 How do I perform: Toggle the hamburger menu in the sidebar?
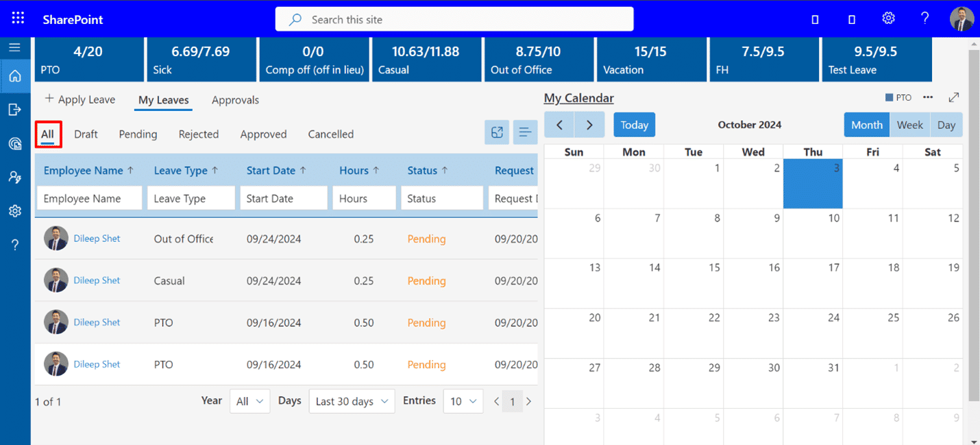coord(14,47)
